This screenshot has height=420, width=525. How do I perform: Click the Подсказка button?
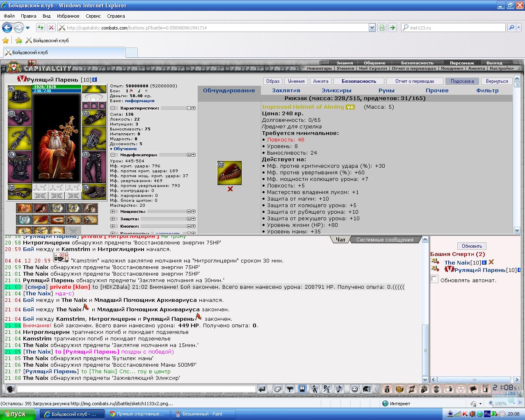point(462,81)
